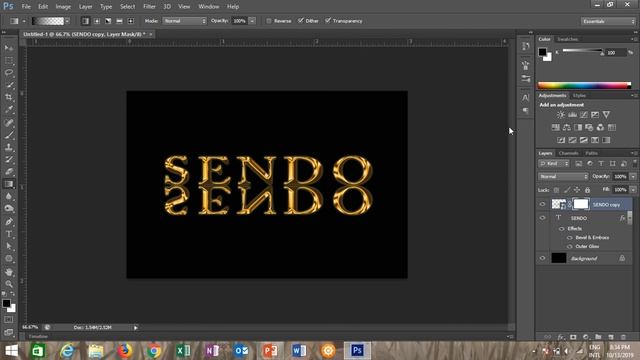Add layer style fx button
This screenshot has height=360, width=640.
tap(561, 337)
